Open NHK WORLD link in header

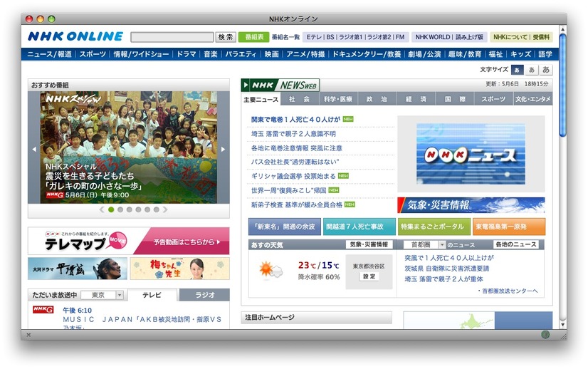[432, 37]
